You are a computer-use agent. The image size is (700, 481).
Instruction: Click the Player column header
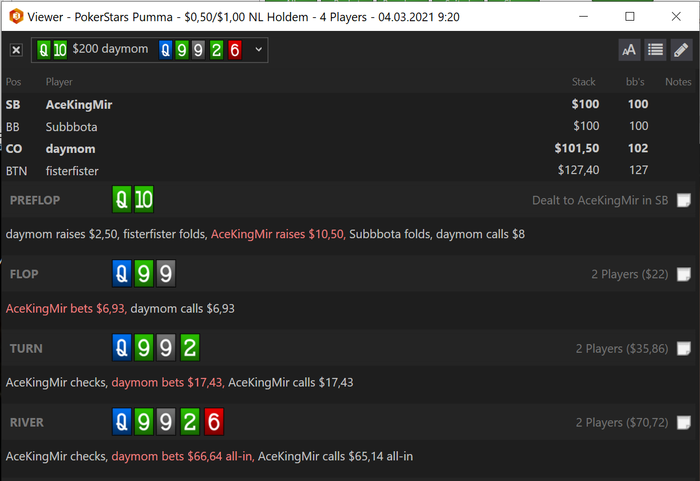59,82
